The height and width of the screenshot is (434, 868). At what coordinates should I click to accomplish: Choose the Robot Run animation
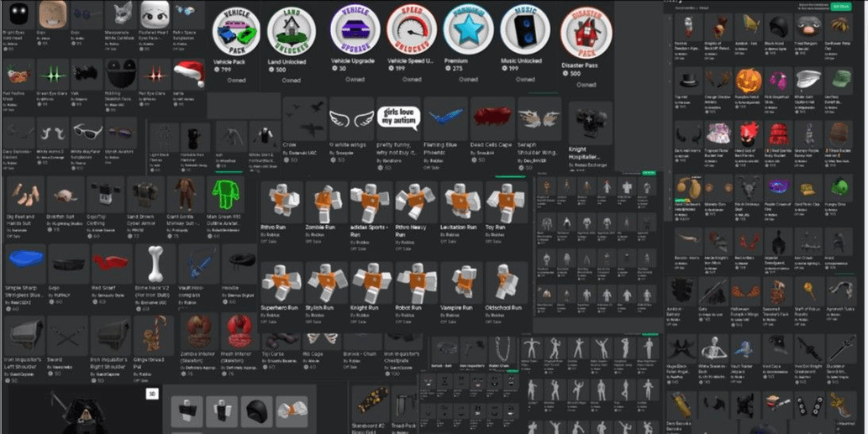[x=416, y=283]
